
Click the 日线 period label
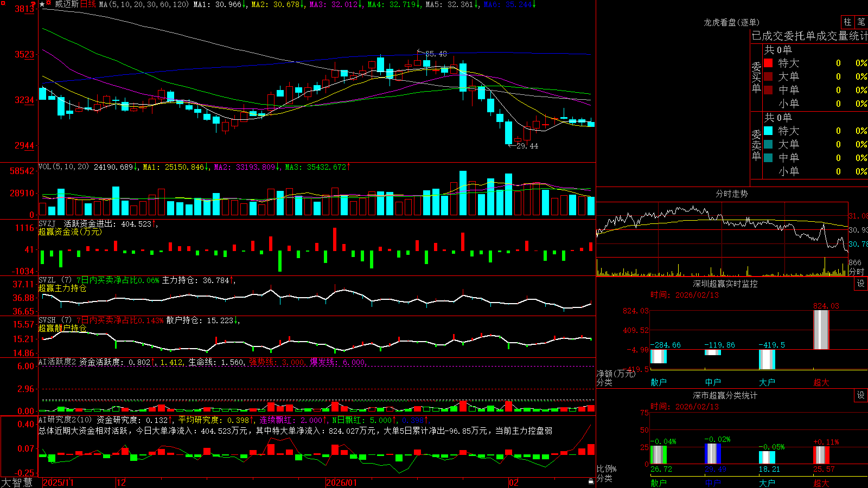click(x=88, y=4)
